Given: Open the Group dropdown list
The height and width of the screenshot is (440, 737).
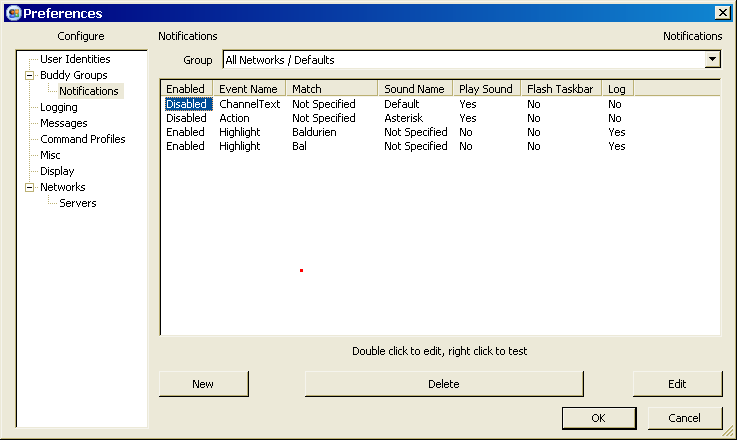Looking at the screenshot, I should (x=712, y=60).
